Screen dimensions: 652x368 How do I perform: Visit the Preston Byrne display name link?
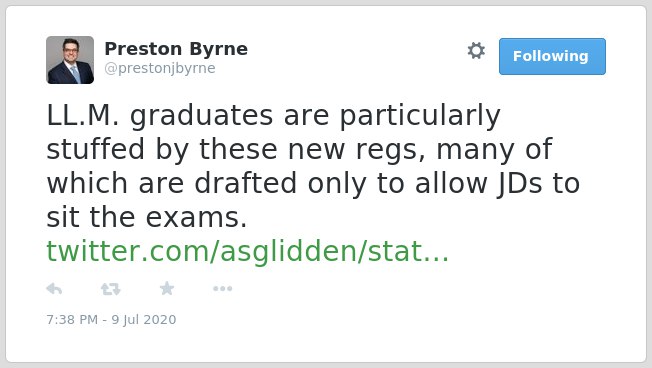point(176,49)
